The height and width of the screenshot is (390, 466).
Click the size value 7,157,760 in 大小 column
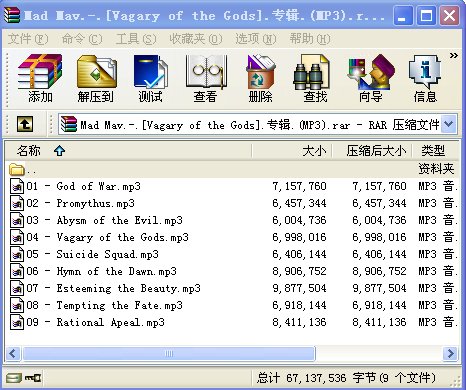[x=299, y=186]
